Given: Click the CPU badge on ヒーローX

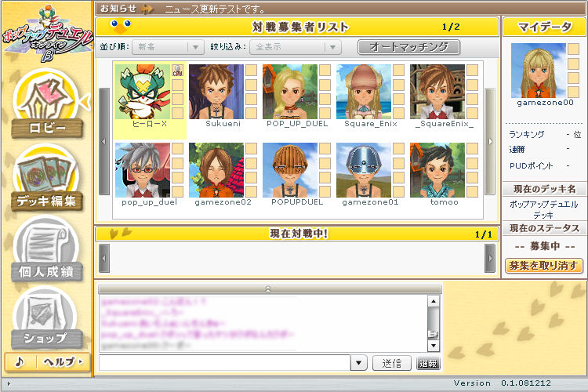Looking at the screenshot, I should (x=177, y=70).
